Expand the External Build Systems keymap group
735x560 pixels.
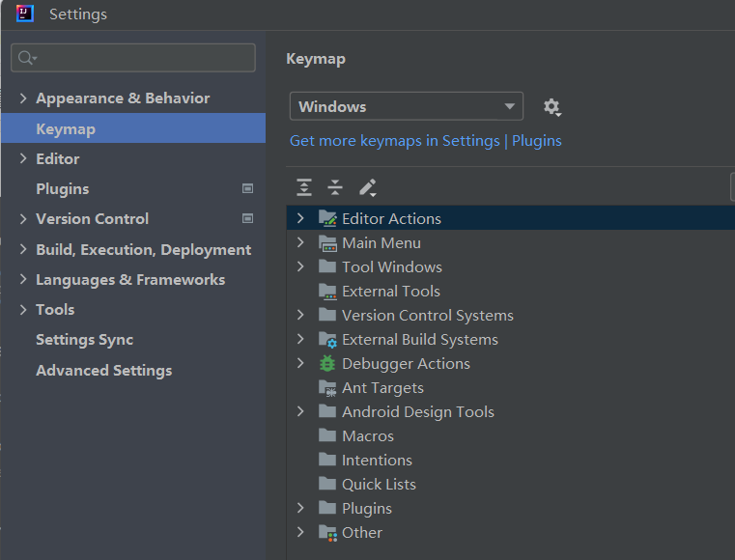pyautogui.click(x=300, y=339)
